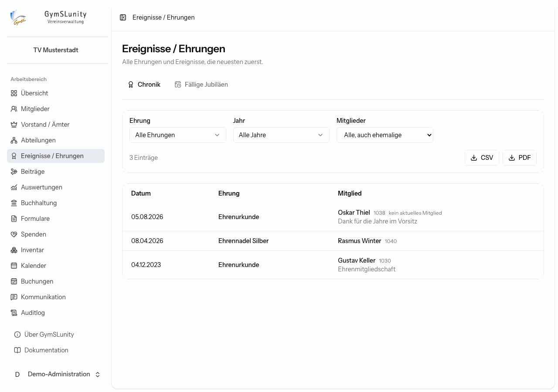Viewport: 558px width, 392px height.
Task: Download the list as CSV
Action: pyautogui.click(x=482, y=158)
